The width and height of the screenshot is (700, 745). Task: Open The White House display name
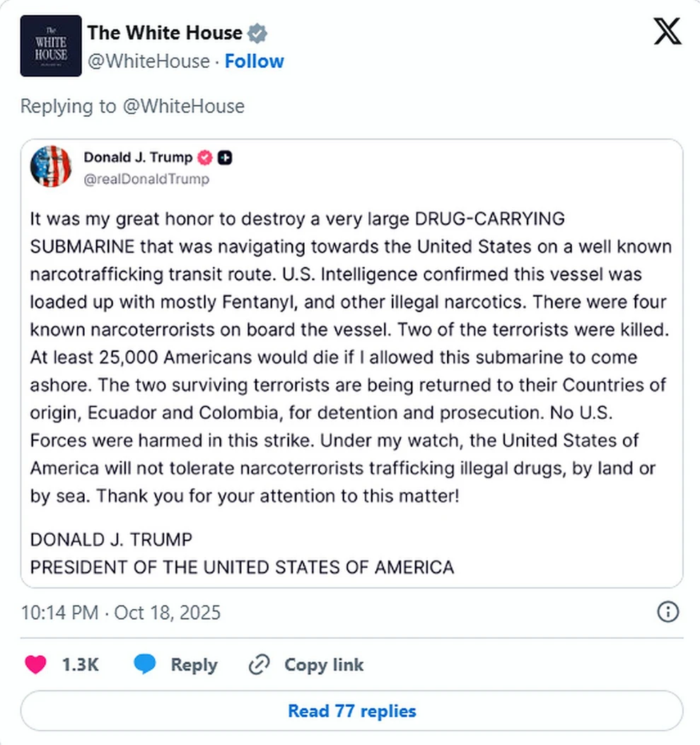[165, 33]
